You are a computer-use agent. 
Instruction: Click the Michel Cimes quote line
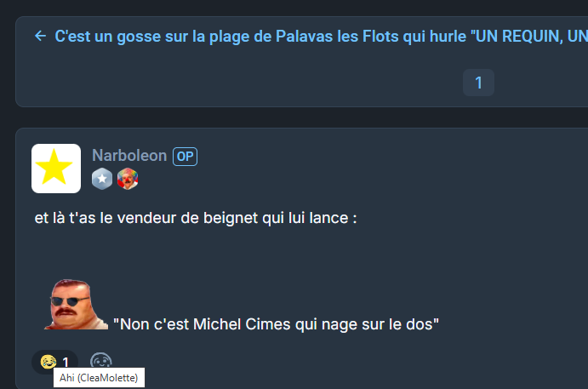276,324
